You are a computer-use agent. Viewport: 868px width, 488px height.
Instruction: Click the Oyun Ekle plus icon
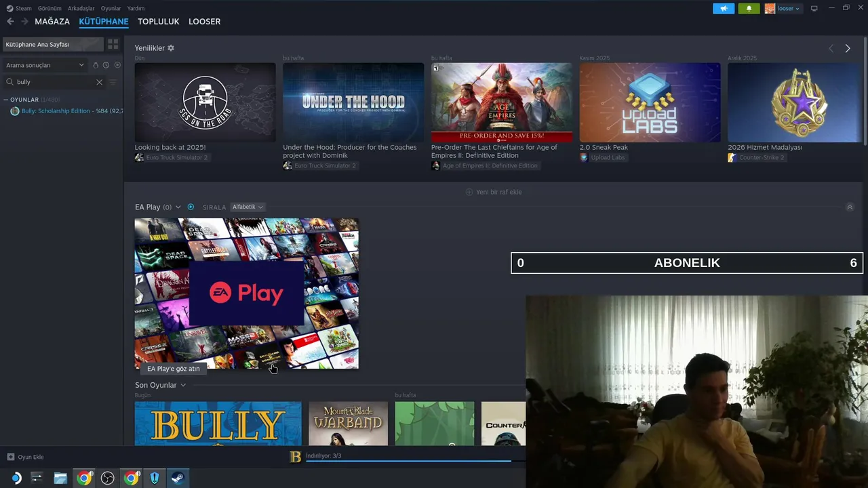10,457
